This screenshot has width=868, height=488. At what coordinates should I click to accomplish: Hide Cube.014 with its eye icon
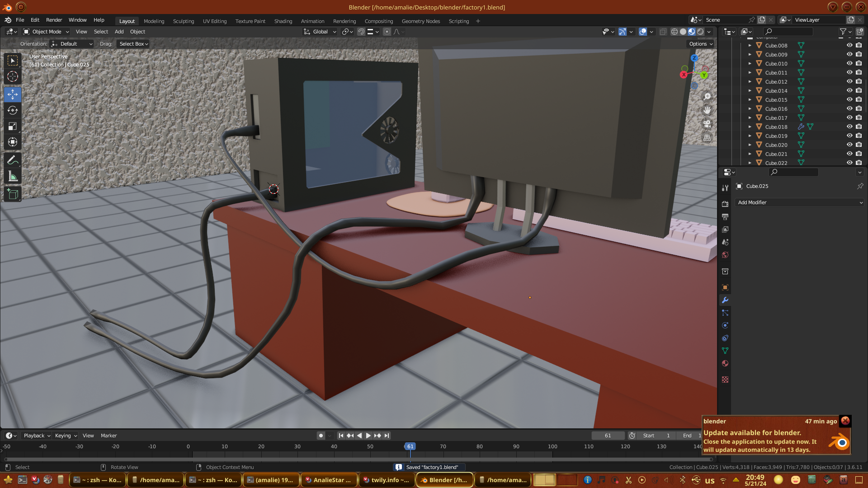click(x=849, y=90)
